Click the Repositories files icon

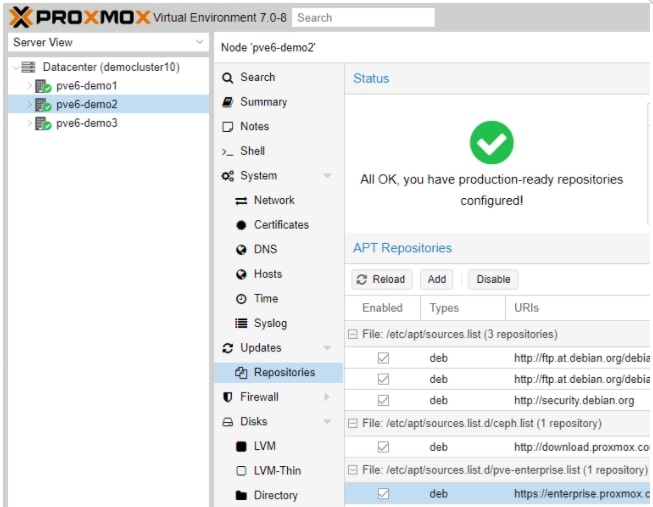pos(241,372)
